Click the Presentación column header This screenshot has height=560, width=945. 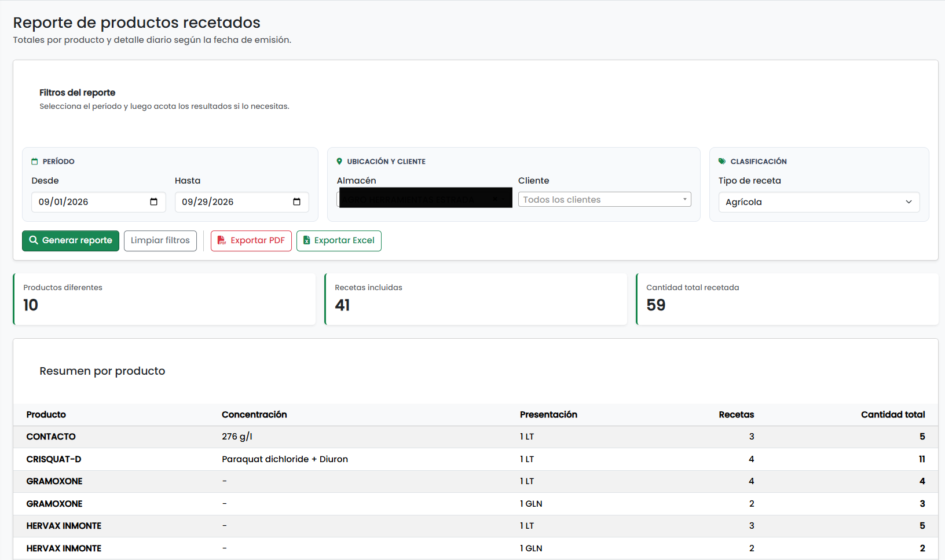coord(548,415)
